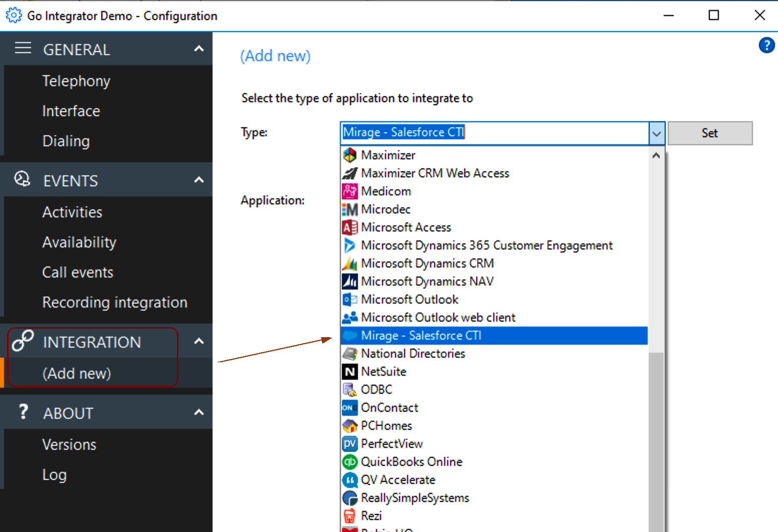Viewport: 778px width, 532px height.
Task: Click the Microsoft Outlook icon
Action: coord(349,300)
